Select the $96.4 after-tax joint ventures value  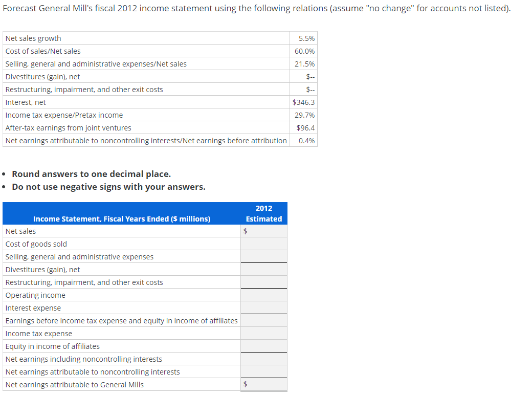[x=305, y=127]
